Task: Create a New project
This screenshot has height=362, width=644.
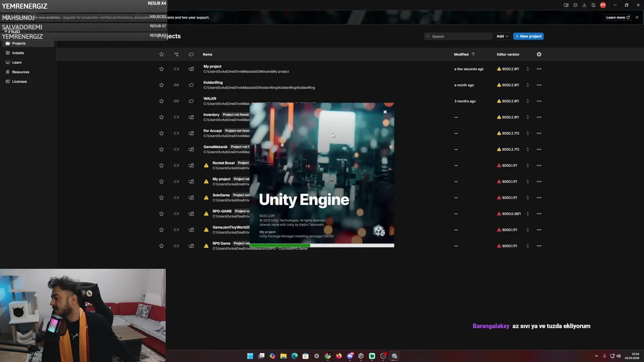Action: tap(528, 36)
